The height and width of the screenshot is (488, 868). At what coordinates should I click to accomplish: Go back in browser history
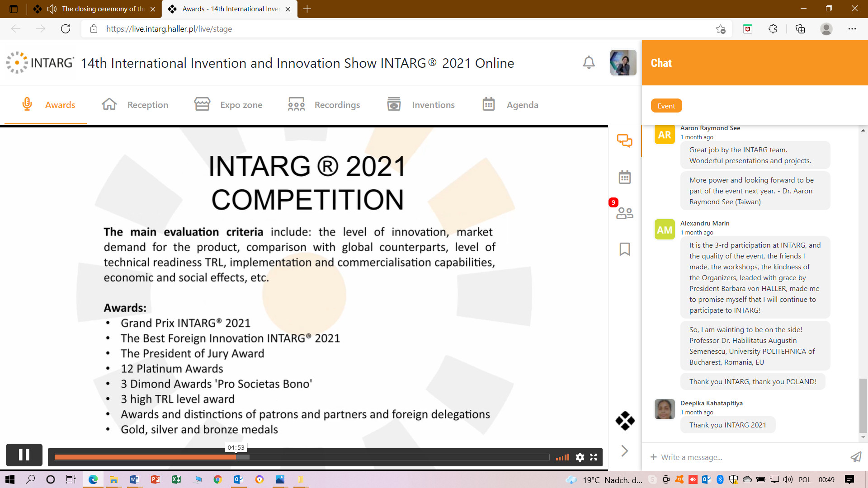(16, 29)
